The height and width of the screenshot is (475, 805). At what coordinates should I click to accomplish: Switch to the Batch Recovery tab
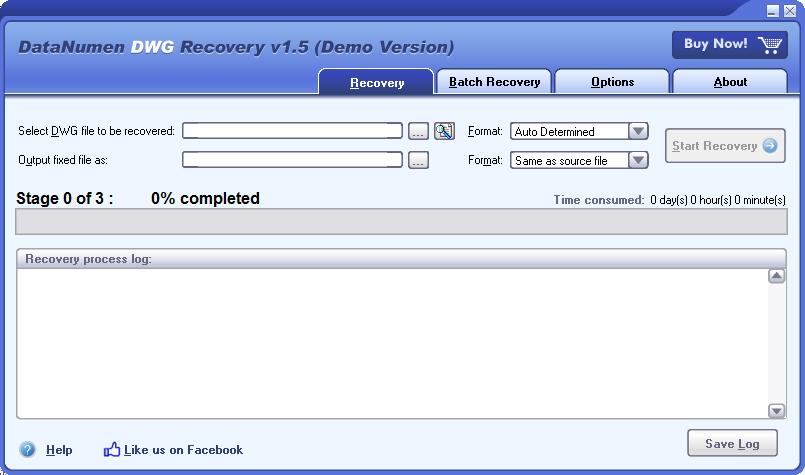[494, 82]
